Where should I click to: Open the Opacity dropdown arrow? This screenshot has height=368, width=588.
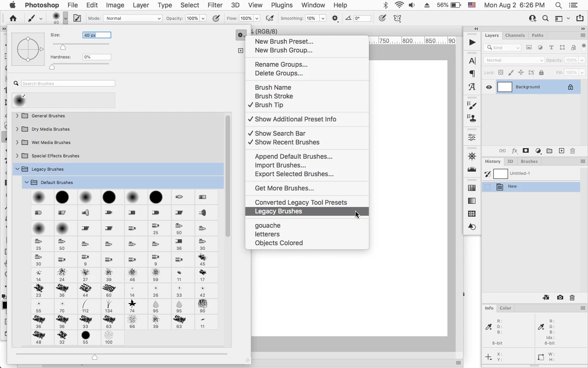[203, 18]
